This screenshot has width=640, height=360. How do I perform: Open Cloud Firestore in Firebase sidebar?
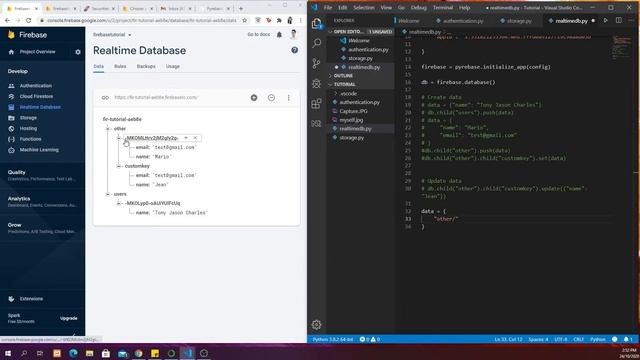point(36,96)
